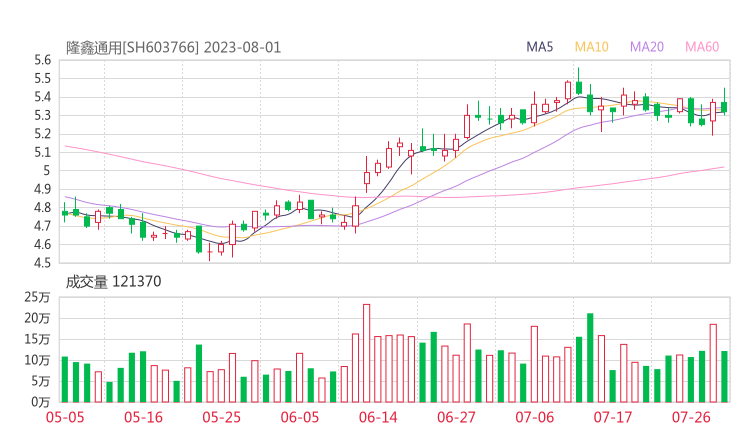Click the 07-06 date axis label
This screenshot has width=740, height=440.
535,417
